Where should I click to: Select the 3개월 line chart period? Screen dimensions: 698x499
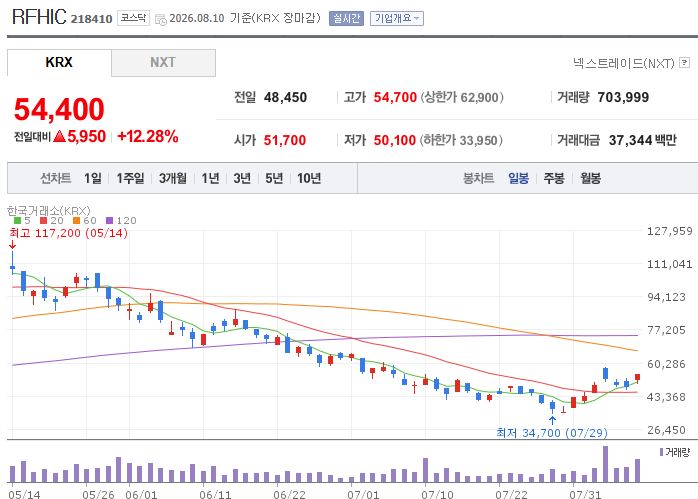pos(173,179)
